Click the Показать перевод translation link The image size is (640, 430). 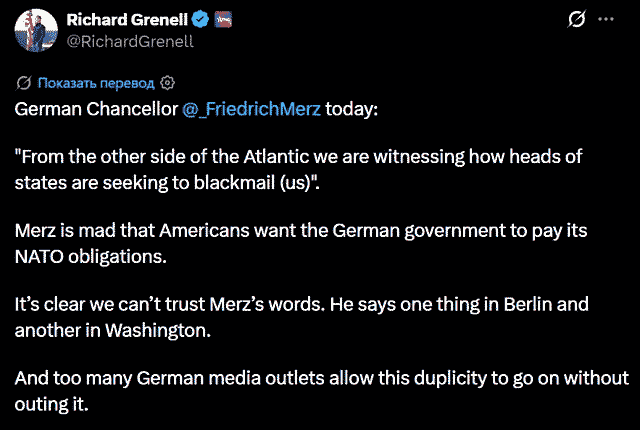(x=96, y=83)
